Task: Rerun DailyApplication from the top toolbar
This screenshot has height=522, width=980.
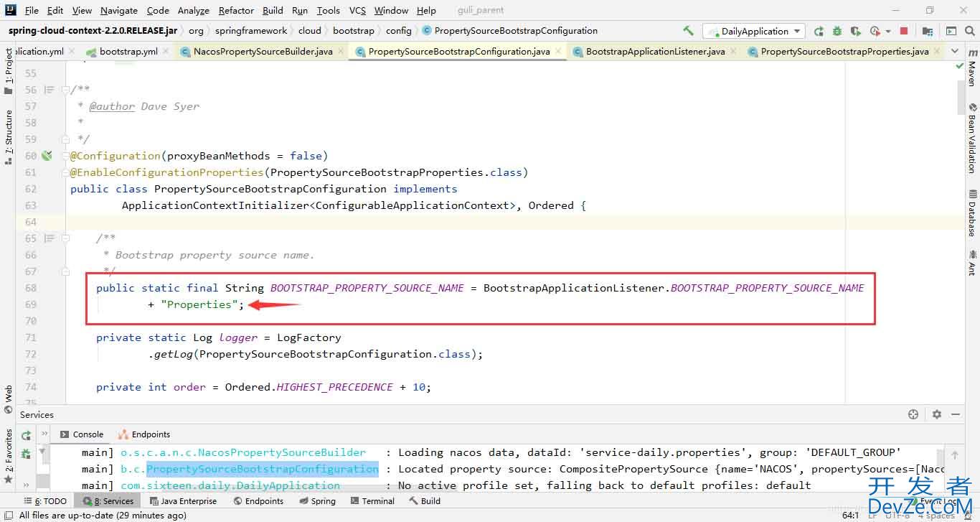Action: (x=819, y=31)
